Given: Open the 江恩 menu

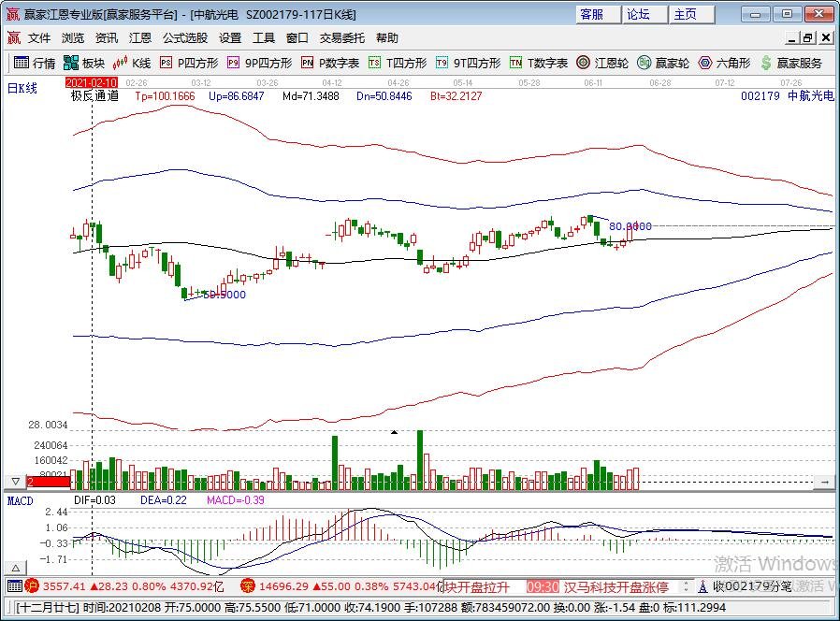Looking at the screenshot, I should pyautogui.click(x=139, y=38).
